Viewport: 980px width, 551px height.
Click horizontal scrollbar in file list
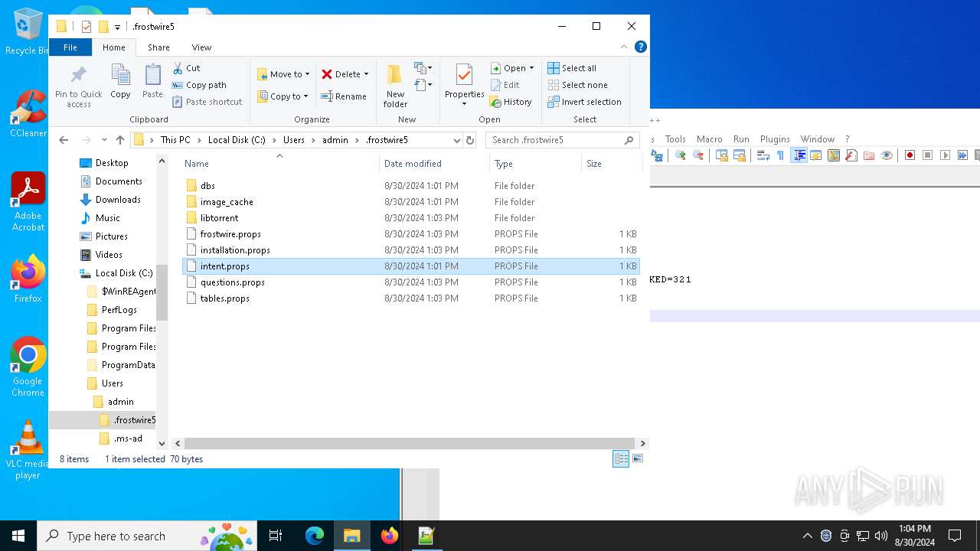pos(410,443)
